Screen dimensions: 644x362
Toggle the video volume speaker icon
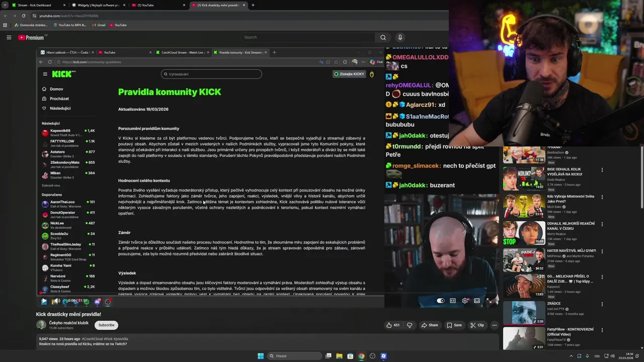pos(56,301)
